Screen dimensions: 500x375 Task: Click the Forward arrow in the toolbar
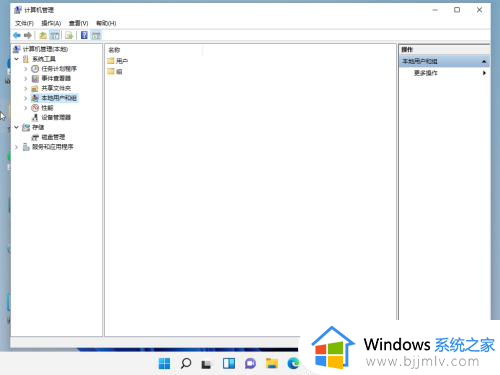click(x=28, y=35)
